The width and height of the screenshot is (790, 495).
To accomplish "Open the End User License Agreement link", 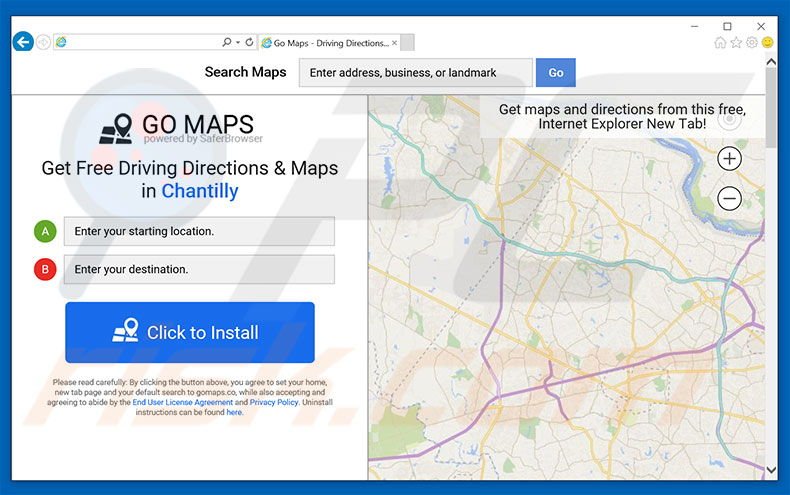I will point(182,402).
